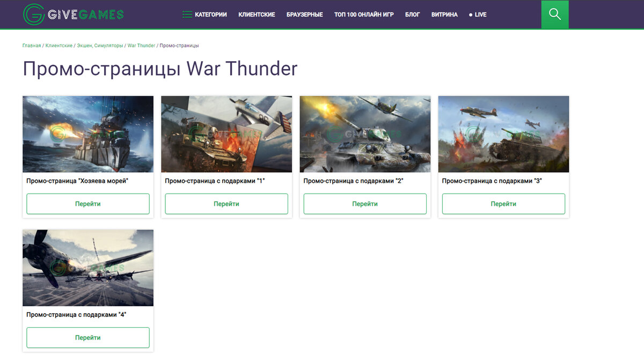
Task: Click the подарками "3" thumbnail image
Action: coord(503,134)
